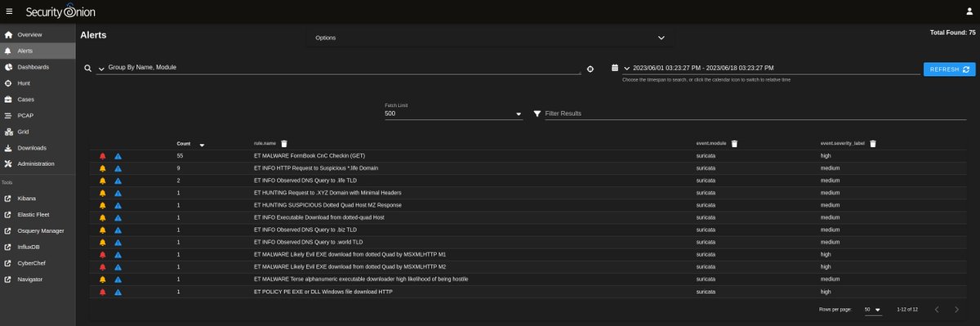This screenshot has width=980, height=326.
Task: Escalate the DNS Query to .biz TLD alert
Action: pos(118,230)
